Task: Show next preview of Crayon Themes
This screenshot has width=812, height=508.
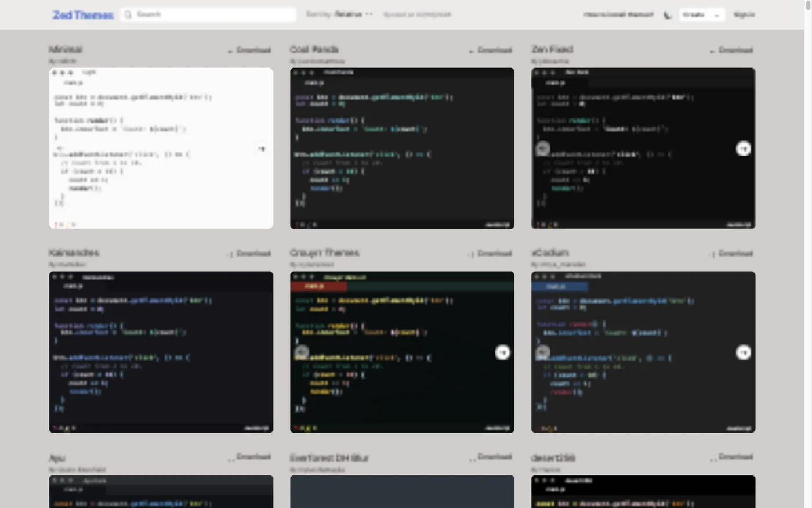Action: coord(502,352)
